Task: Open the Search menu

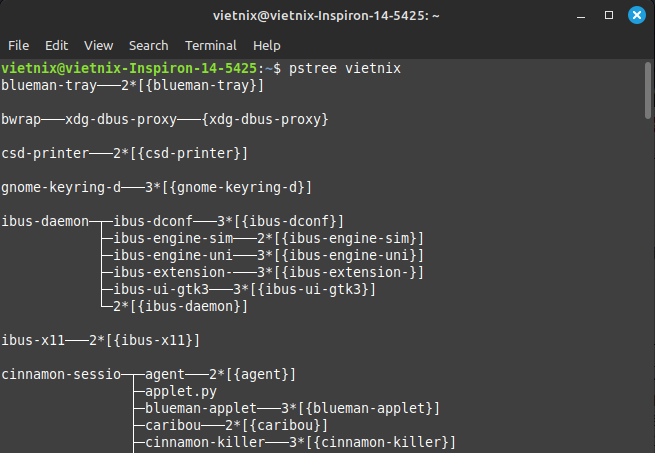Action: click(149, 46)
